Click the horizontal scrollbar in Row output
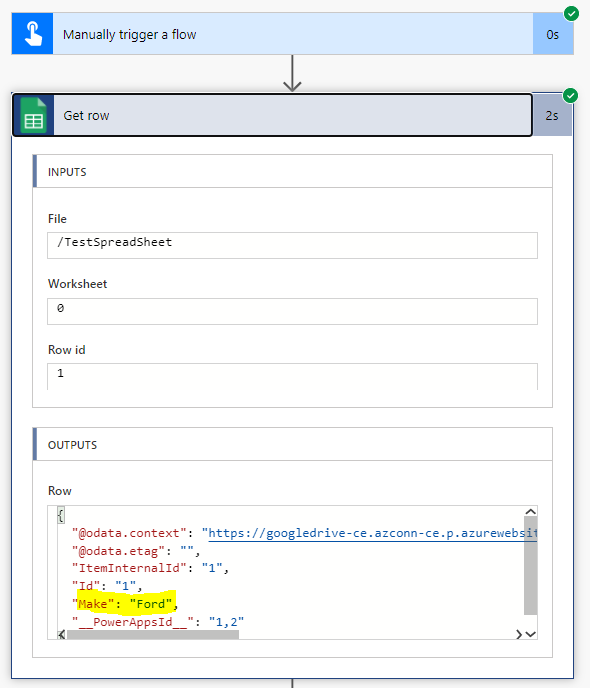 pos(153,634)
